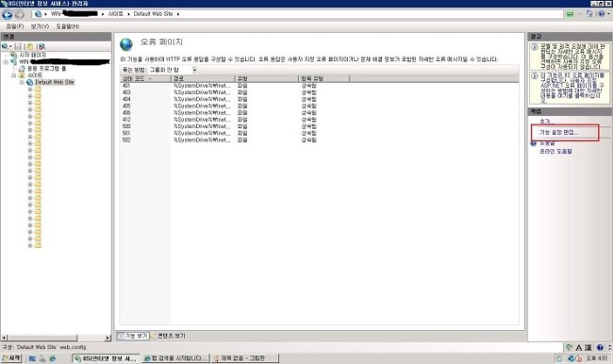613x364 pixels.
Task: Open the 도움말(H) menu
Action: coord(68,26)
